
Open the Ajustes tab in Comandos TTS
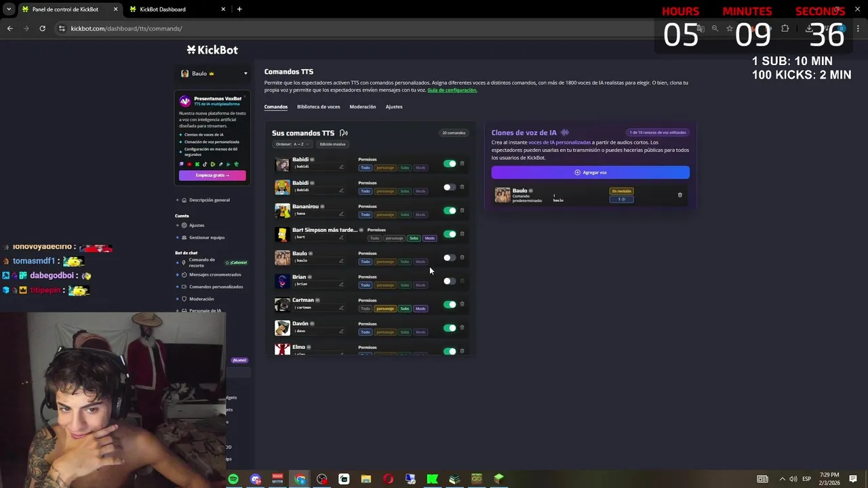[394, 106]
